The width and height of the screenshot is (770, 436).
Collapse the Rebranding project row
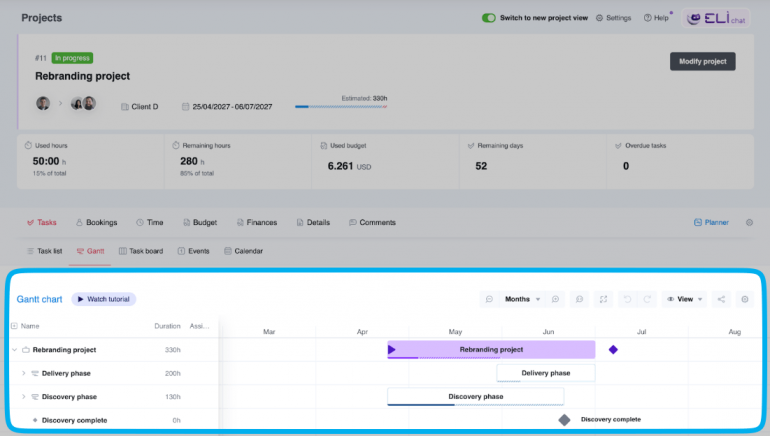tap(14, 350)
